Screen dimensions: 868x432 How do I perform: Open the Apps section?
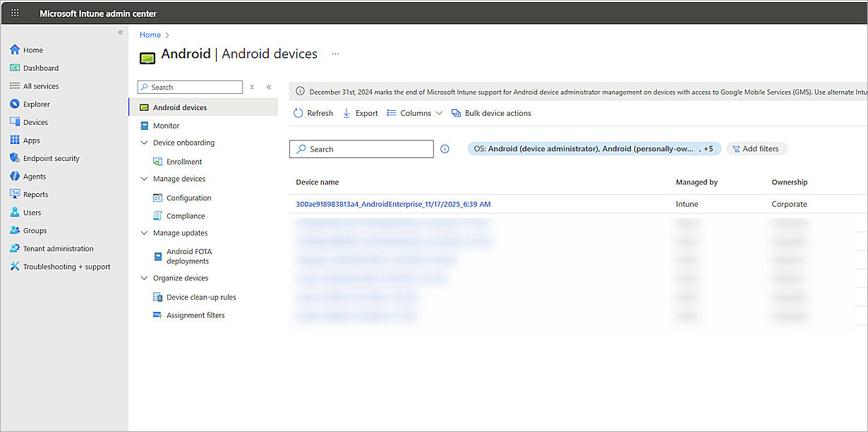coord(30,140)
